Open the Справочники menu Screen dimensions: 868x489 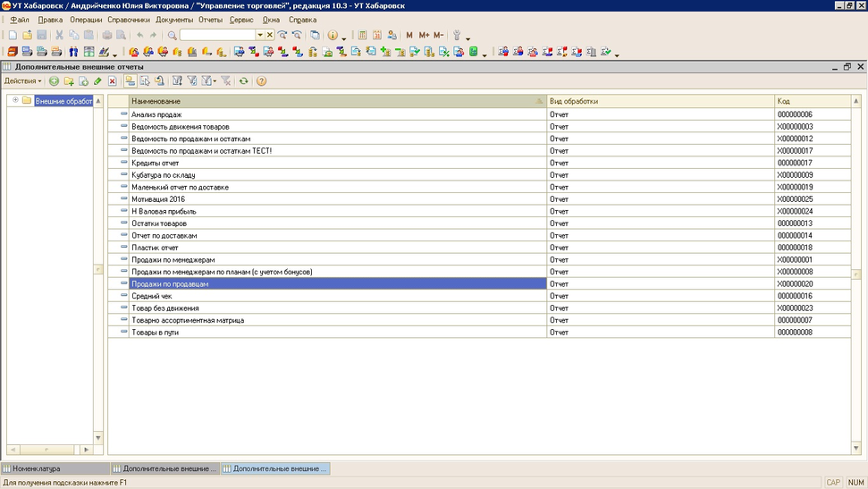129,20
